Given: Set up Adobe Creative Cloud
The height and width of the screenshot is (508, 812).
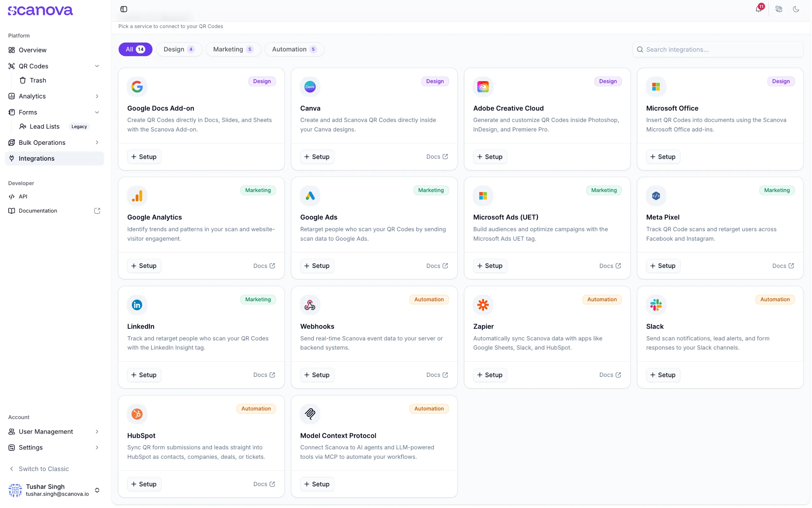Looking at the screenshot, I should point(490,157).
